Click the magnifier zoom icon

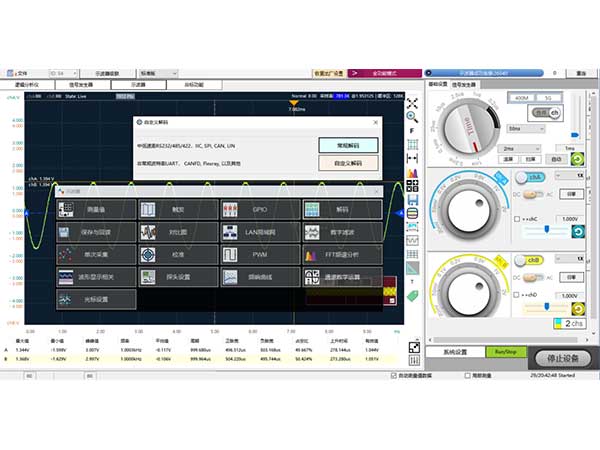coord(412,117)
